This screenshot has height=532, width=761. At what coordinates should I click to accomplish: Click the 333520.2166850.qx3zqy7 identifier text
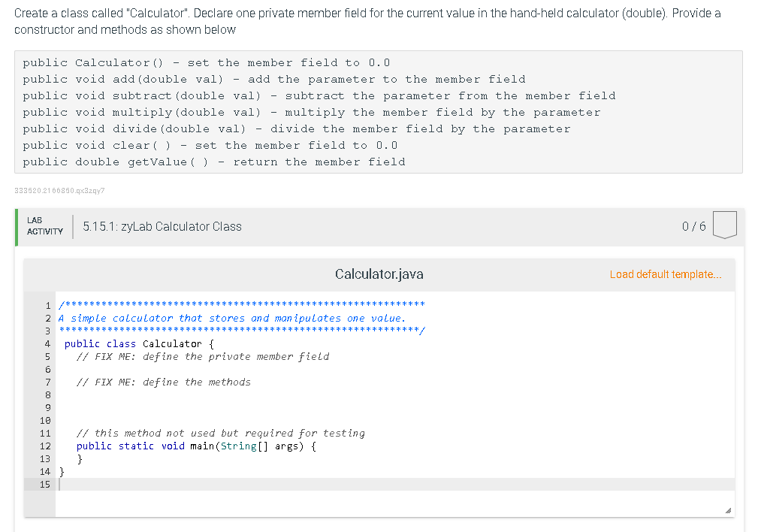point(59,191)
